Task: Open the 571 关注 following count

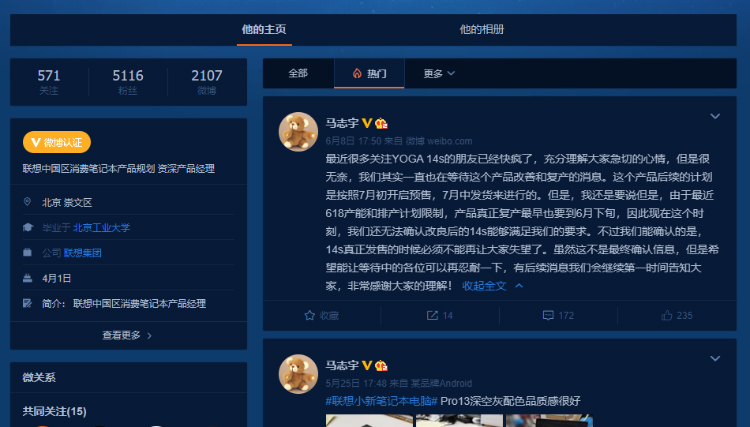Action: tap(49, 82)
